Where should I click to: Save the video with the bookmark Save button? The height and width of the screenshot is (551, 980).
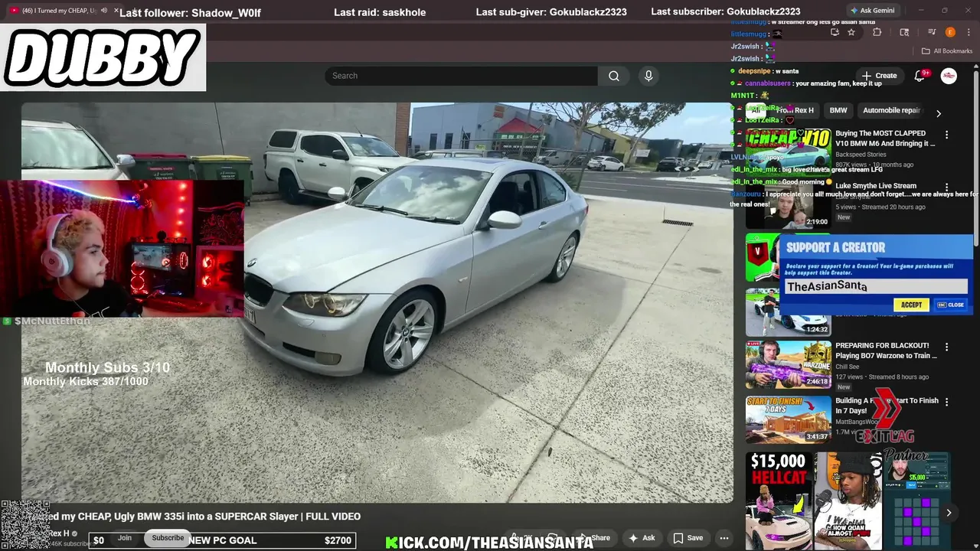688,538
